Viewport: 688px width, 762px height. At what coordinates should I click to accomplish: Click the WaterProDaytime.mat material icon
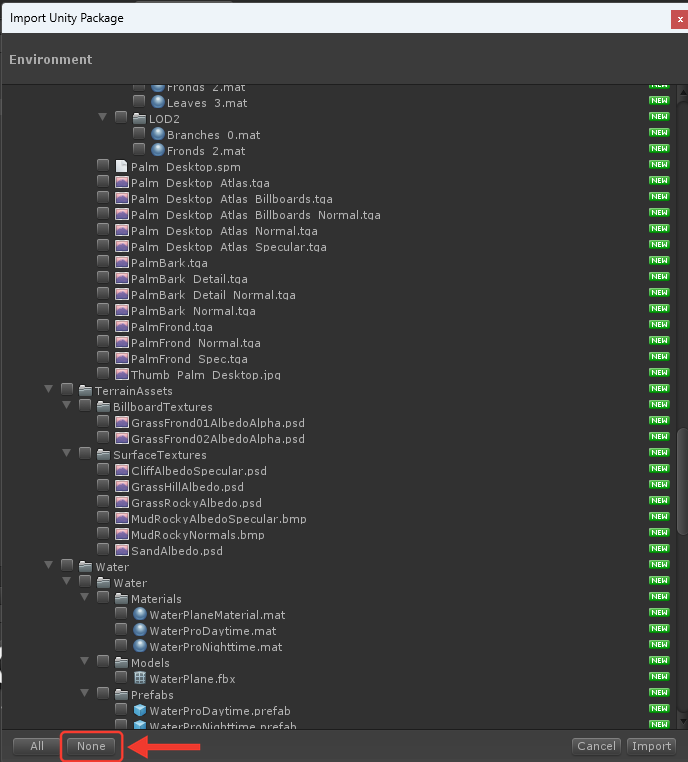tap(139, 630)
